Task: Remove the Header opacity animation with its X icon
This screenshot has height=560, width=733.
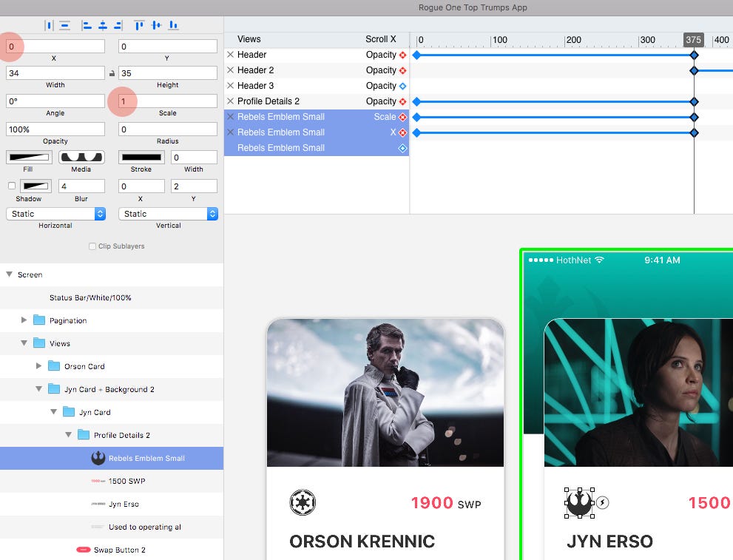Action: [x=231, y=55]
